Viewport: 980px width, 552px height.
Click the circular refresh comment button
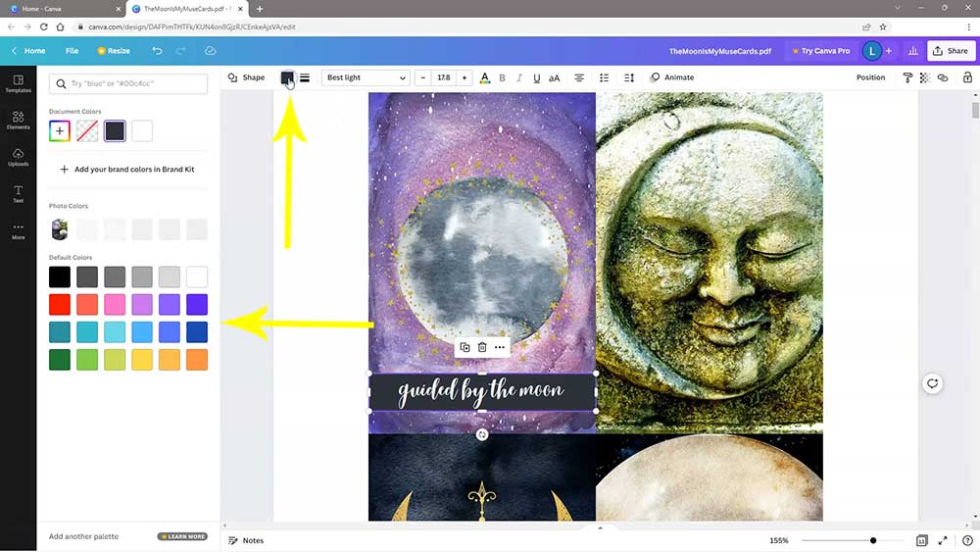pyautogui.click(x=933, y=383)
